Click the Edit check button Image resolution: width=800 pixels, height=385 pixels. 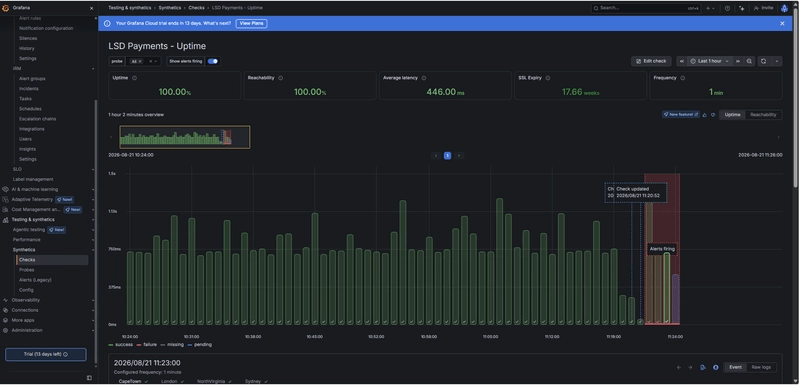coord(651,61)
